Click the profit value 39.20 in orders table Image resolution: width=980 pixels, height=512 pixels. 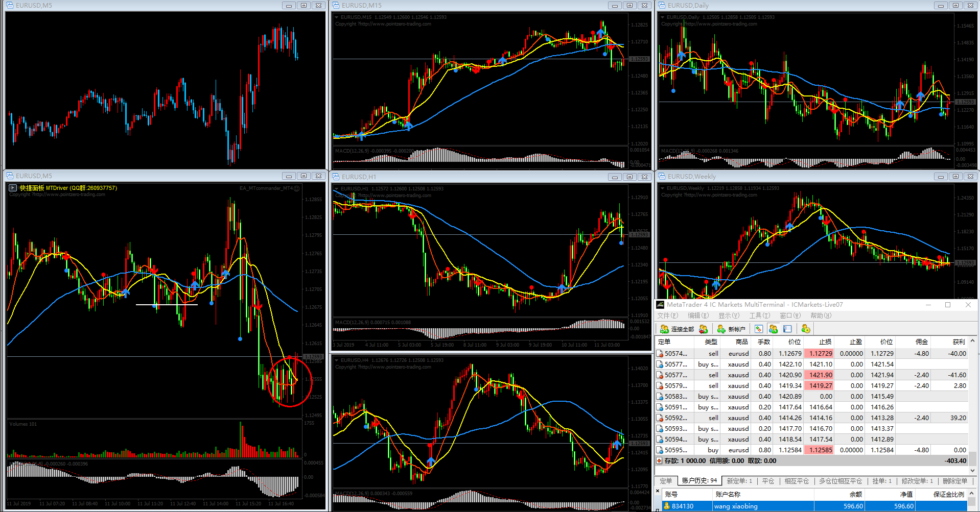(x=958, y=418)
